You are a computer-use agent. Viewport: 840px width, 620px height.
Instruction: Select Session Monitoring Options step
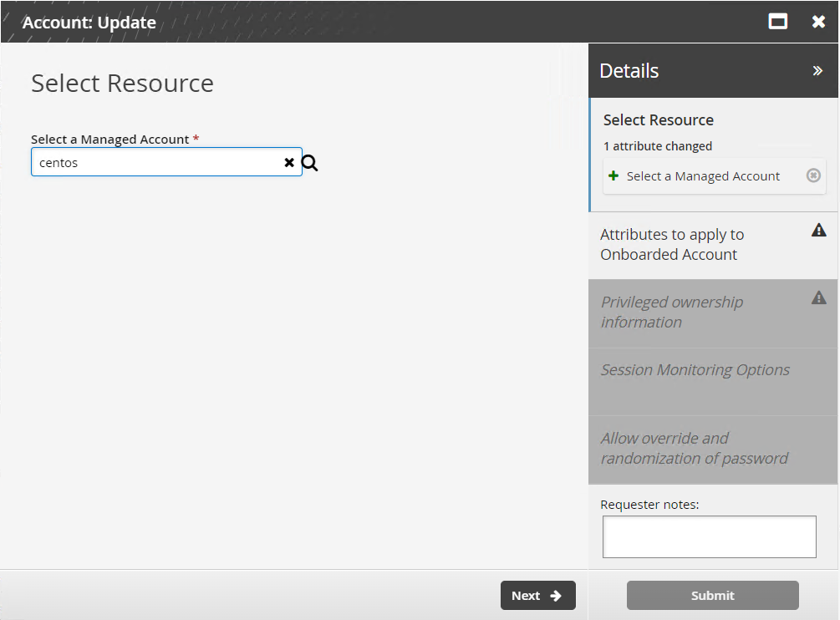pyautogui.click(x=695, y=370)
